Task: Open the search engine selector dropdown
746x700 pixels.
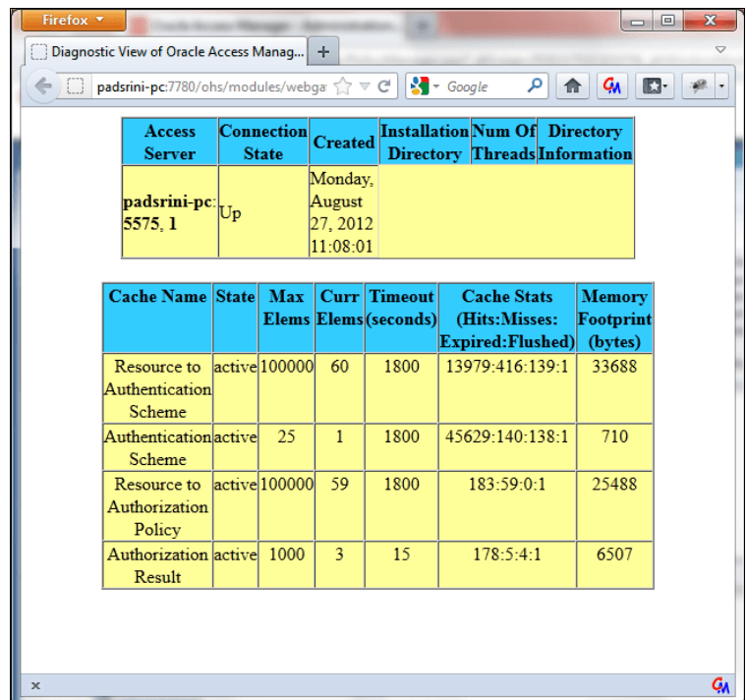Action: click(425, 87)
